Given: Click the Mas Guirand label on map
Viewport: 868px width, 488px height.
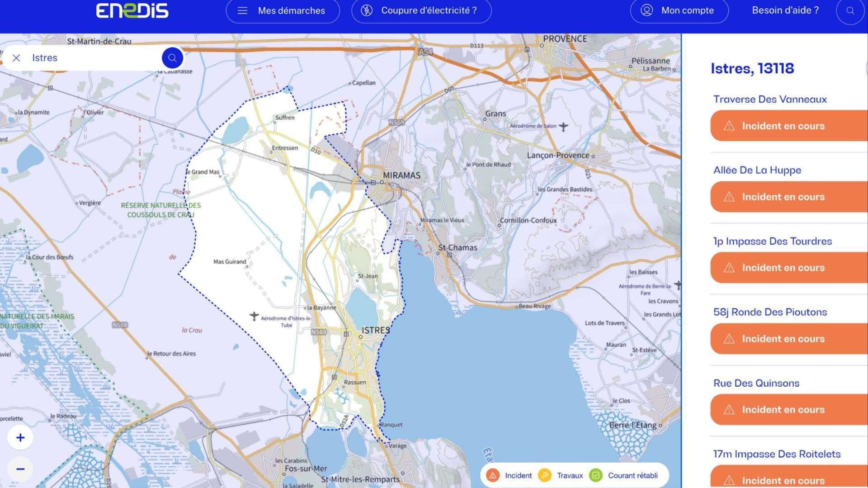Looking at the screenshot, I should click(230, 261).
